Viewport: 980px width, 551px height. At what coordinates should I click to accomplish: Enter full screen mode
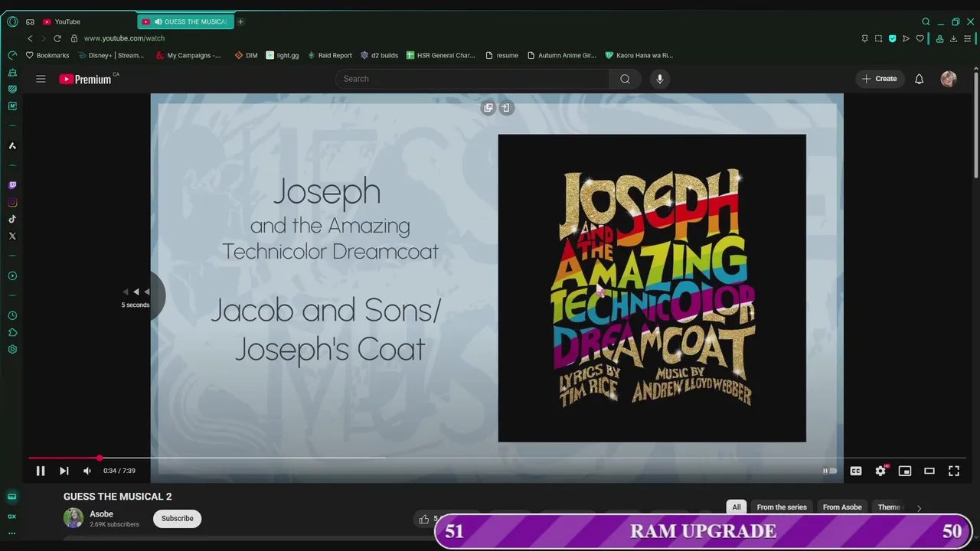click(x=954, y=471)
